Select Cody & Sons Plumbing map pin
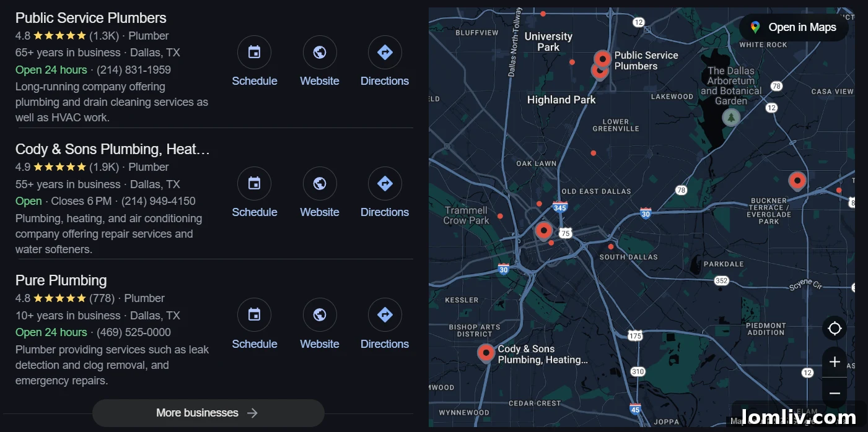The image size is (868, 432). point(486,353)
